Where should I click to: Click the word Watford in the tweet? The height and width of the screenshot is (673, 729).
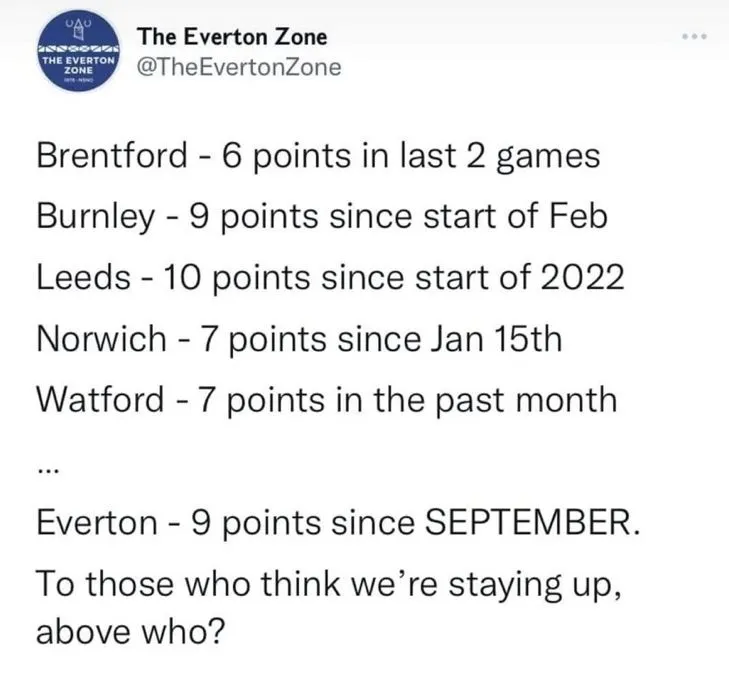tap(99, 398)
